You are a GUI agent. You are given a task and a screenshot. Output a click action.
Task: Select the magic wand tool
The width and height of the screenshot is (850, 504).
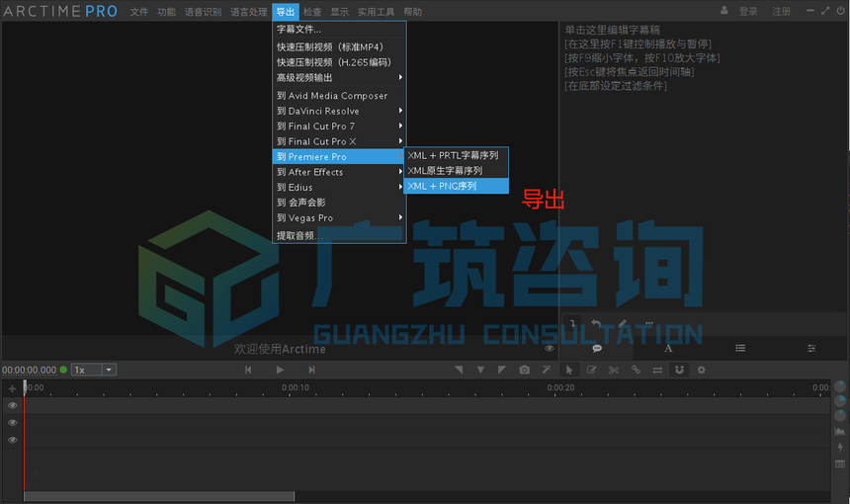(x=547, y=371)
